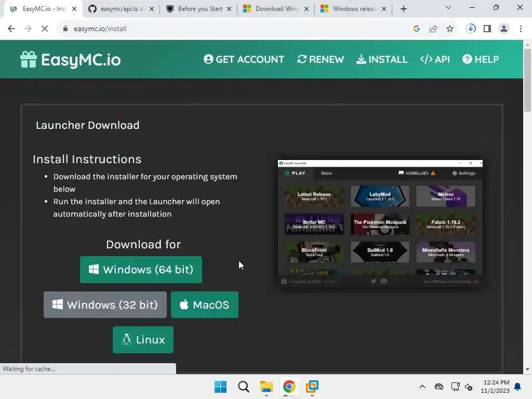Download the Windows (64 bit) installer

(141, 270)
